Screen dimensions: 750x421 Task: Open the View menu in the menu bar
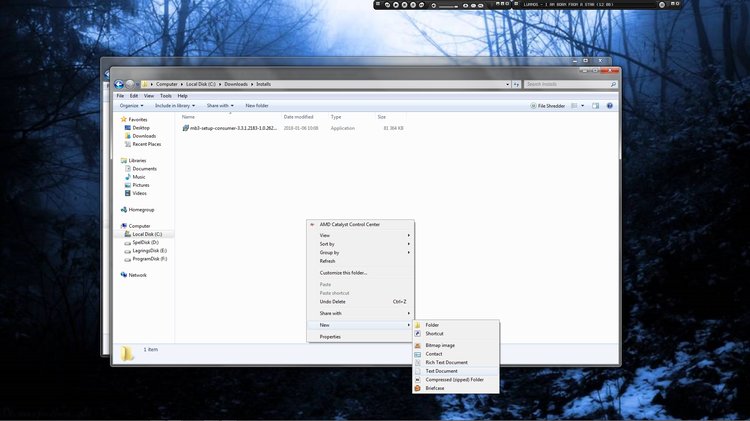(x=149, y=96)
